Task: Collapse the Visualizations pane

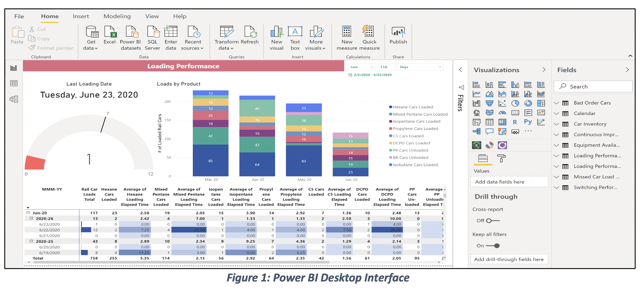Action: (x=544, y=70)
